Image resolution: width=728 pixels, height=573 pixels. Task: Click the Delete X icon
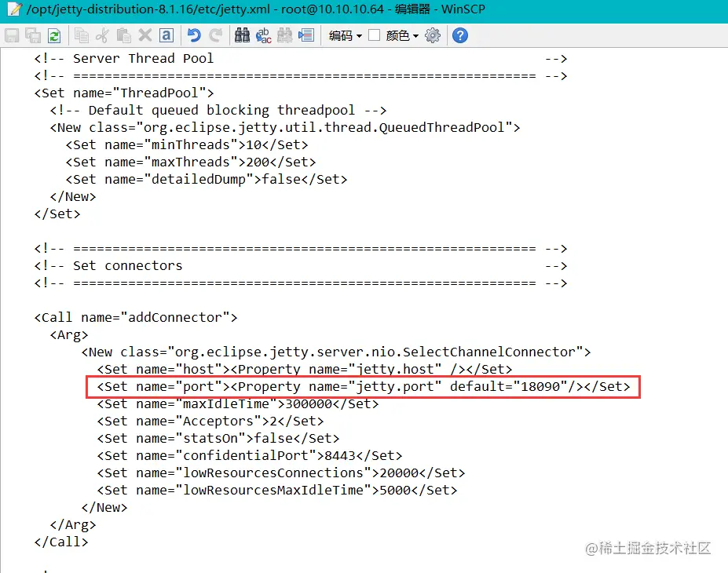point(145,36)
